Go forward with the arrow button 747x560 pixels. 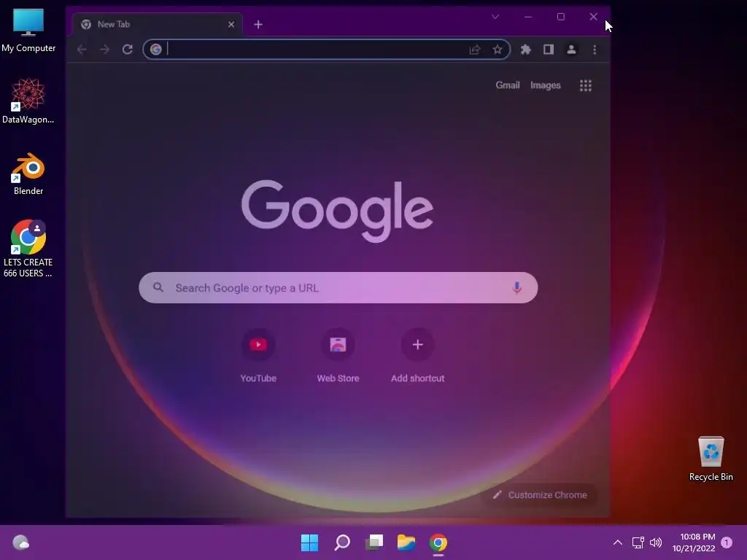click(104, 50)
